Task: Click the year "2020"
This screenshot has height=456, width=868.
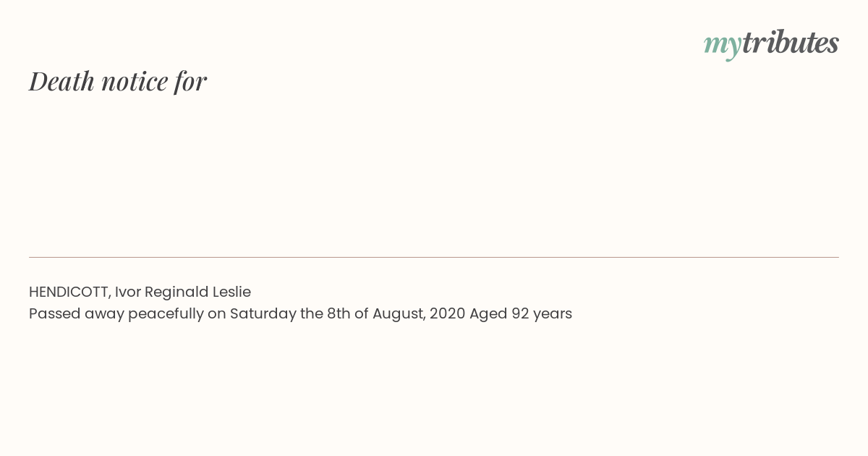Action: pyautogui.click(x=447, y=313)
